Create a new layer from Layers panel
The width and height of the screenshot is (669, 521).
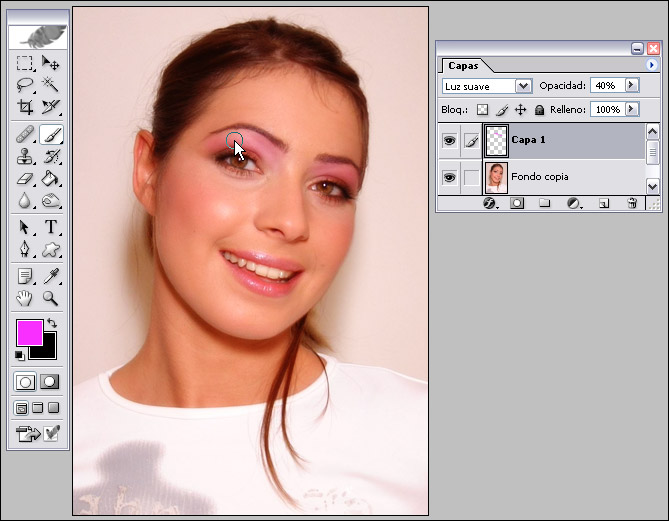pos(603,203)
